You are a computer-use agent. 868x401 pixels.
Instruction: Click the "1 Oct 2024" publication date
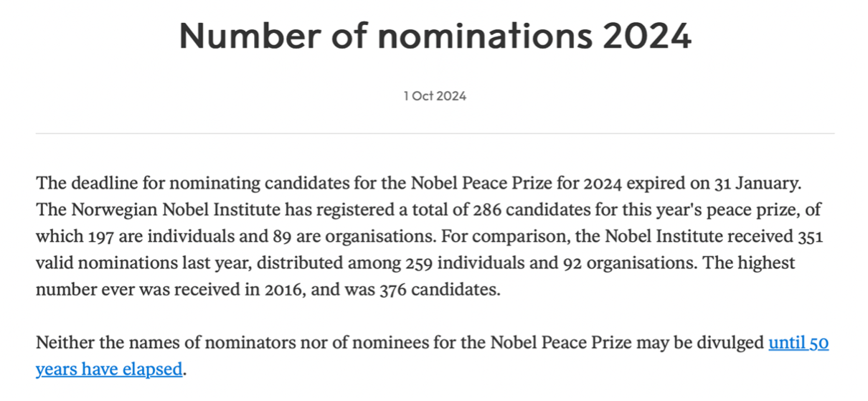coord(434,95)
